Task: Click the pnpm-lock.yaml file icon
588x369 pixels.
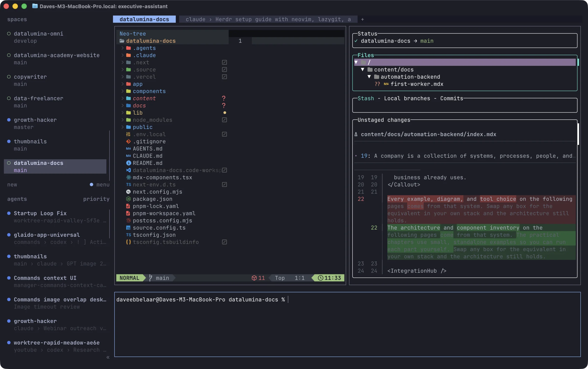Action: (128, 206)
